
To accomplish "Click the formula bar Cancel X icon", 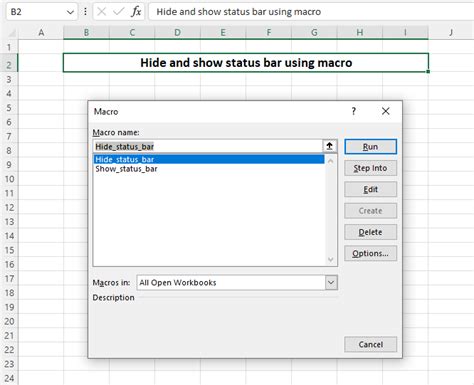I will coord(102,12).
